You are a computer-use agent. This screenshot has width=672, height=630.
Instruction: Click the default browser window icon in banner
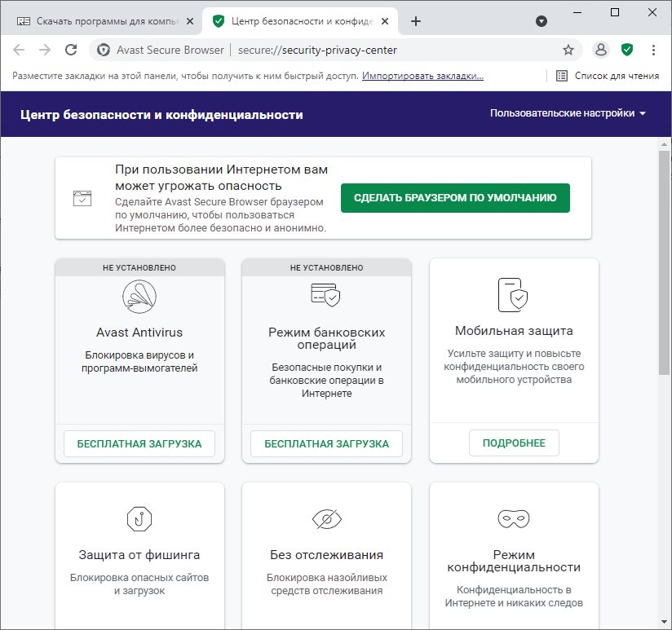click(82, 198)
